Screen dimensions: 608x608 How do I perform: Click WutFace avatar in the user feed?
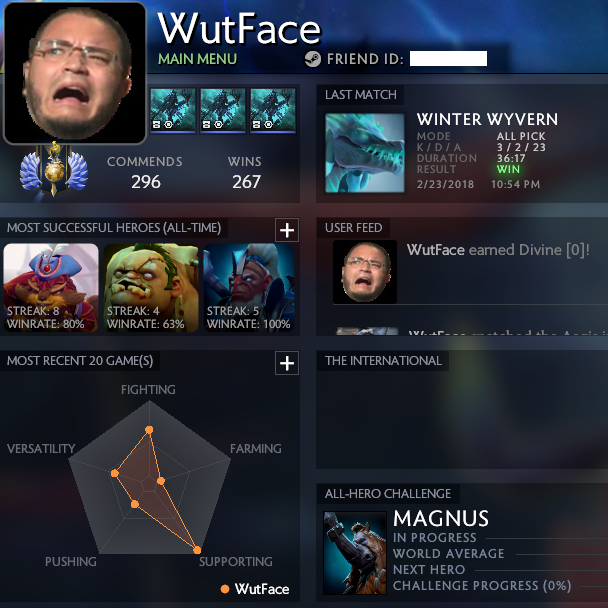(x=365, y=272)
